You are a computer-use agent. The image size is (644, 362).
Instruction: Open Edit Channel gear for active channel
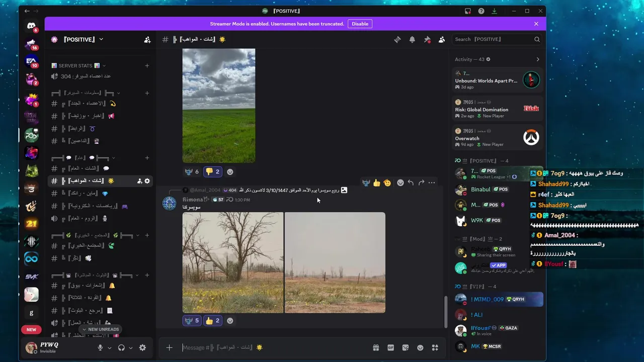coord(147,181)
